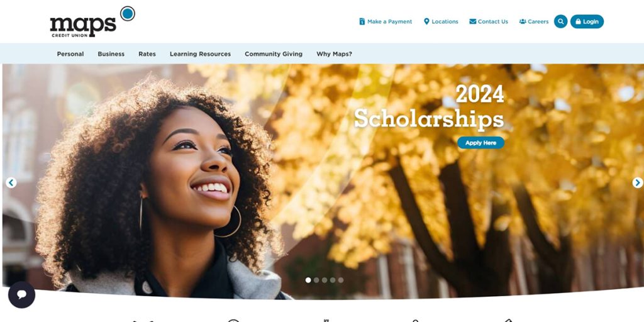Open the search magnifier icon

(x=560, y=21)
